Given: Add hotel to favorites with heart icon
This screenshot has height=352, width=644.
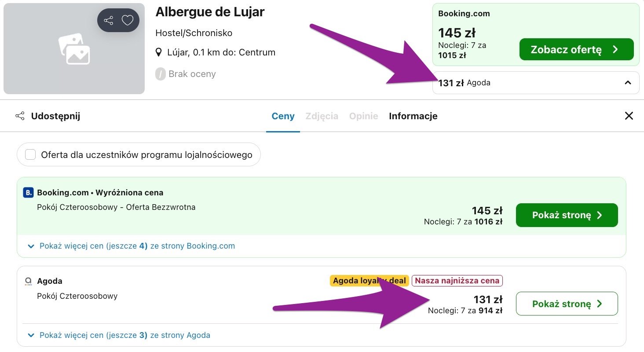Looking at the screenshot, I should point(128,20).
